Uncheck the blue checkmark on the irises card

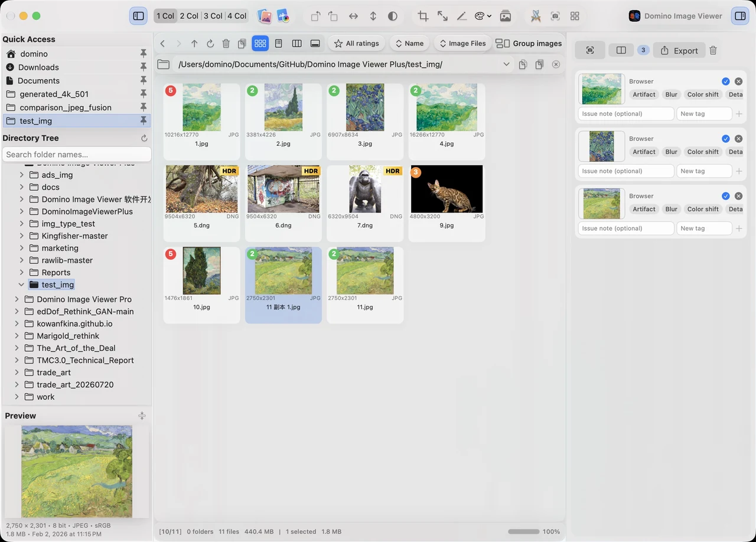point(726,139)
